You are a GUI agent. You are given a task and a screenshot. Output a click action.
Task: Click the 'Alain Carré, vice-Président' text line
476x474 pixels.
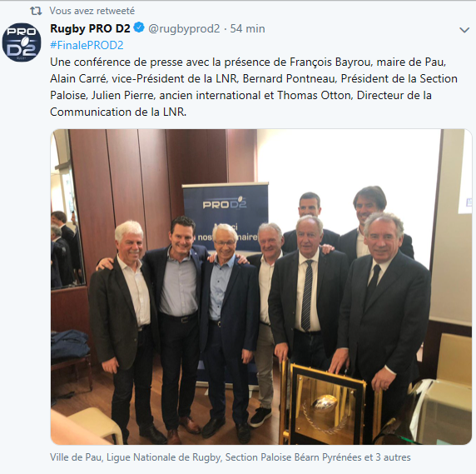tap(254, 78)
